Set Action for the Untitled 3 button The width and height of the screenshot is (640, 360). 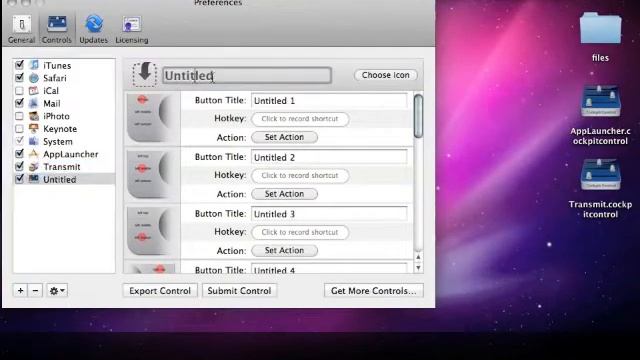pos(284,251)
